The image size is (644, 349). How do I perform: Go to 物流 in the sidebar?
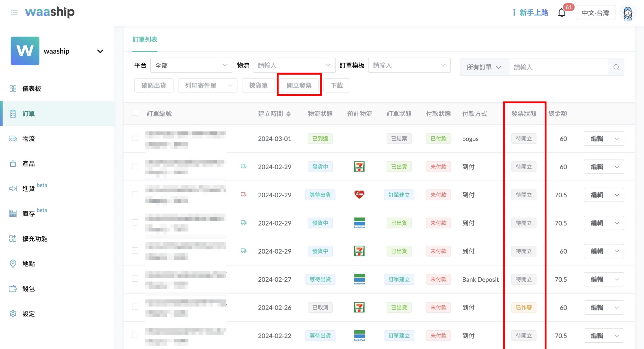point(28,139)
